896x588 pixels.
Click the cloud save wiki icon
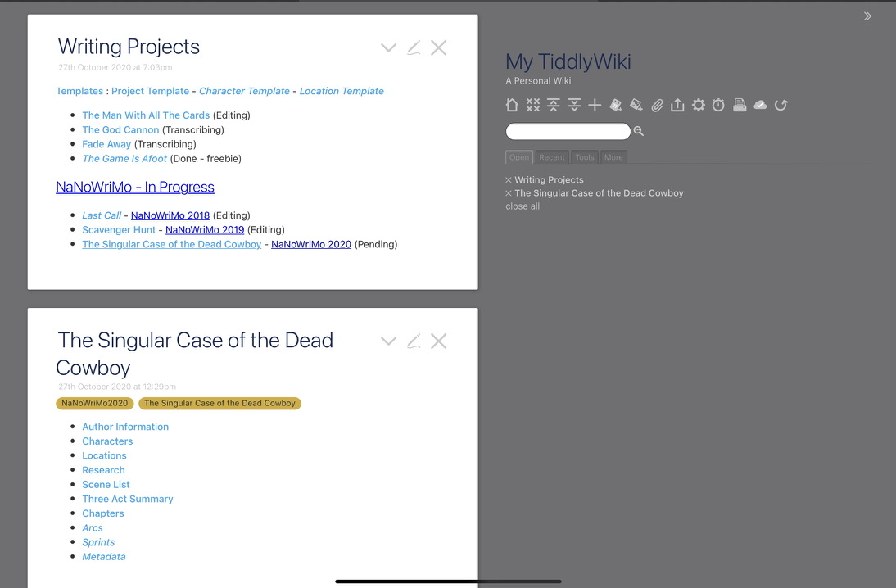(x=760, y=105)
